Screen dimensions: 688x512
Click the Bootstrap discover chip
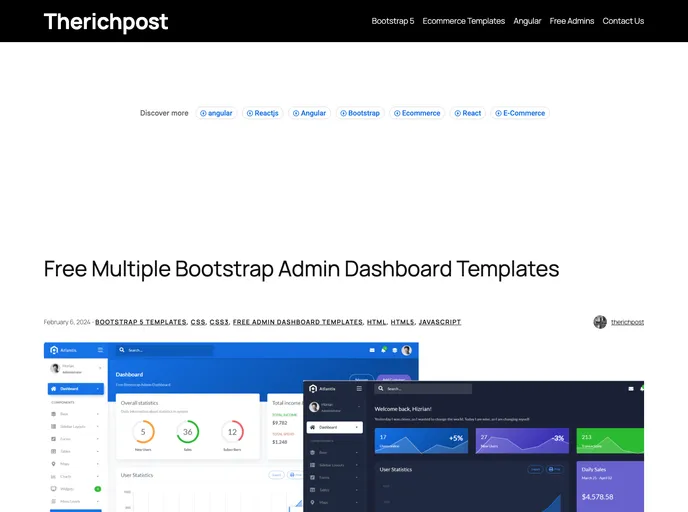(x=360, y=113)
